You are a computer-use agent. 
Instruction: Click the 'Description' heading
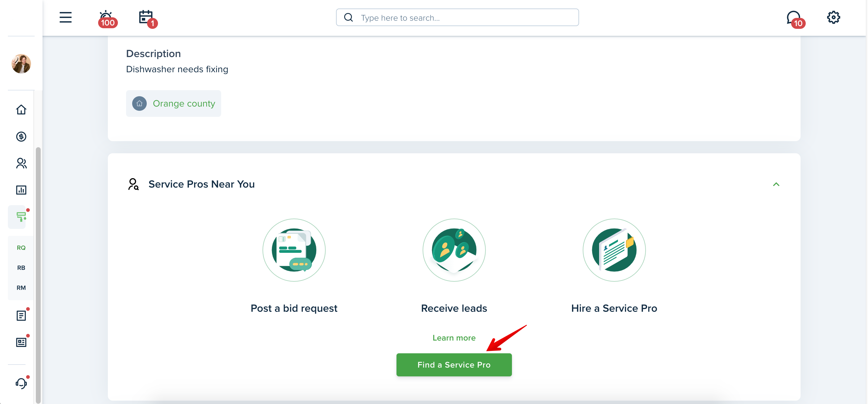point(153,53)
